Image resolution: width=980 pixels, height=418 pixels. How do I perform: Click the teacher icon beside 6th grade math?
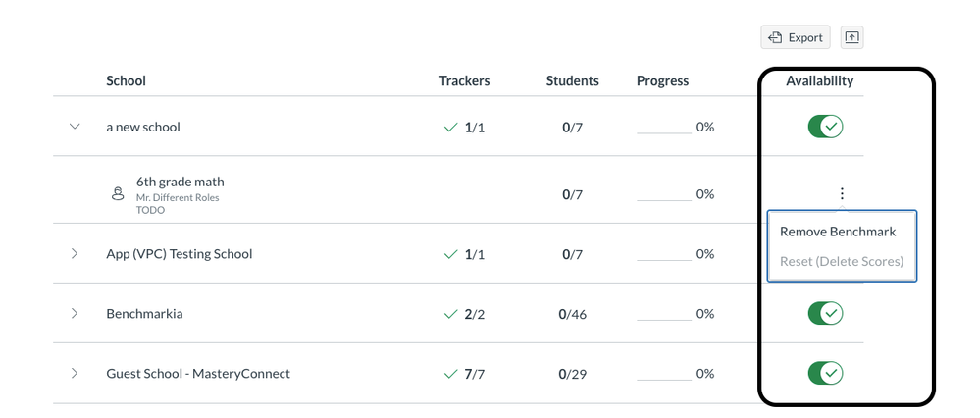(x=118, y=194)
